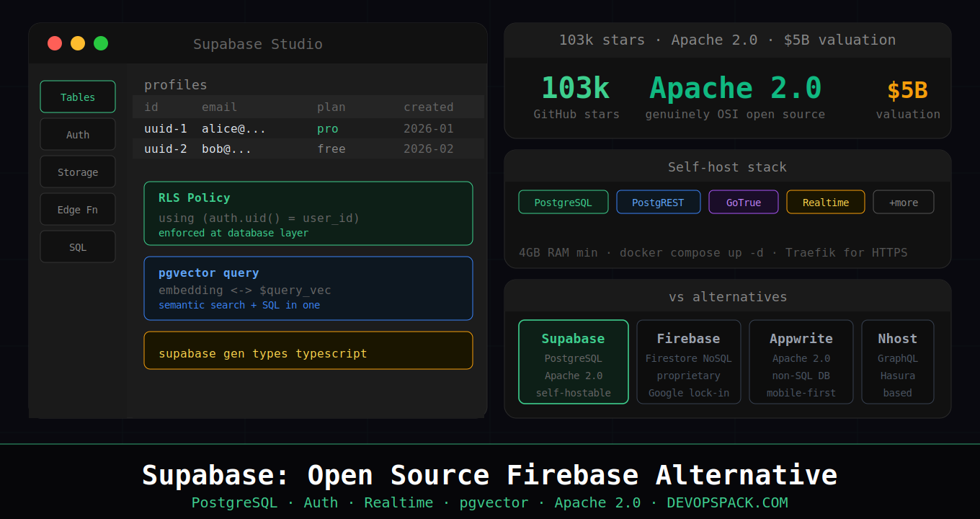The image size is (980, 519).
Task: Select the Supabase comparison card
Action: coord(574,362)
